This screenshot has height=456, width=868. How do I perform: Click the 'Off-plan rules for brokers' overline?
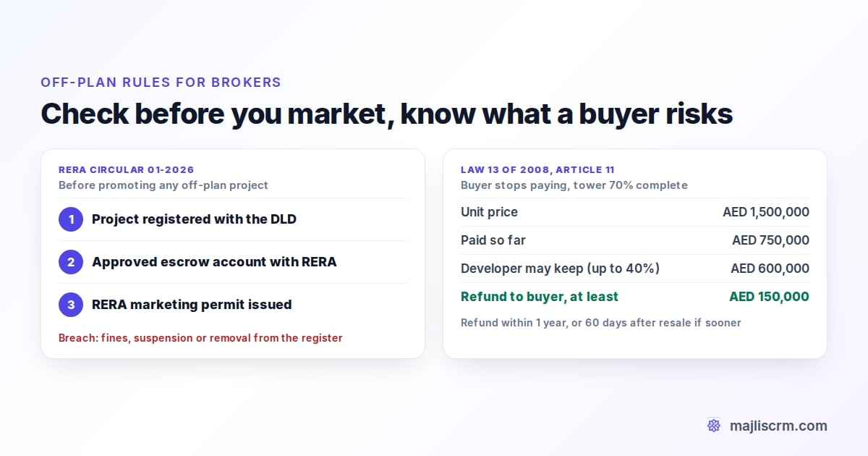click(161, 83)
